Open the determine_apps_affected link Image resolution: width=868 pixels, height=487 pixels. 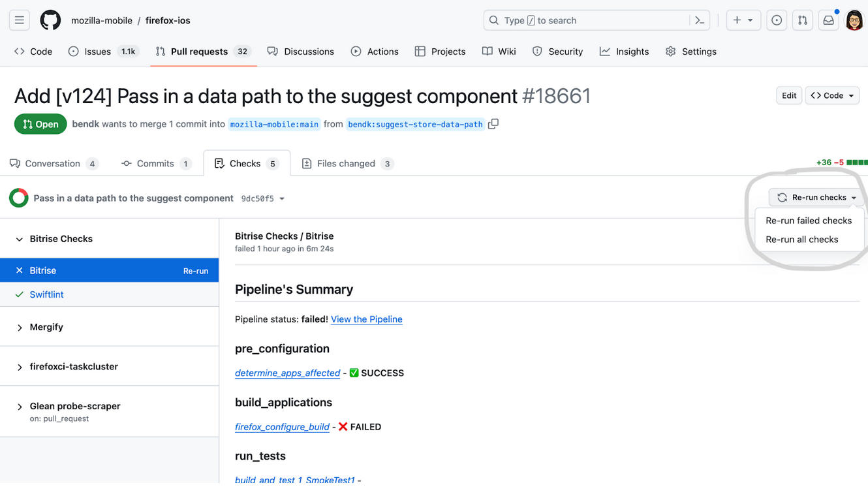[287, 373]
